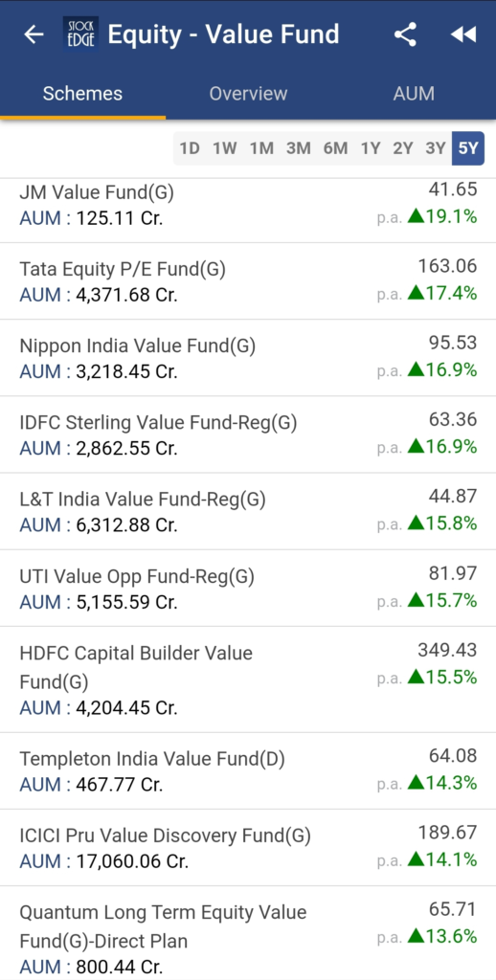Choose the 1D return period
The width and height of the screenshot is (496, 980).
[x=190, y=148]
